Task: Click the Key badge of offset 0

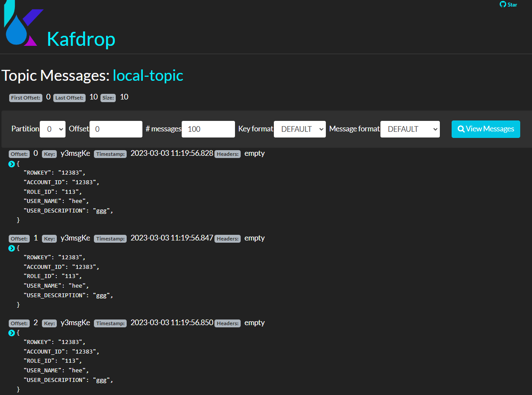Action: click(49, 154)
